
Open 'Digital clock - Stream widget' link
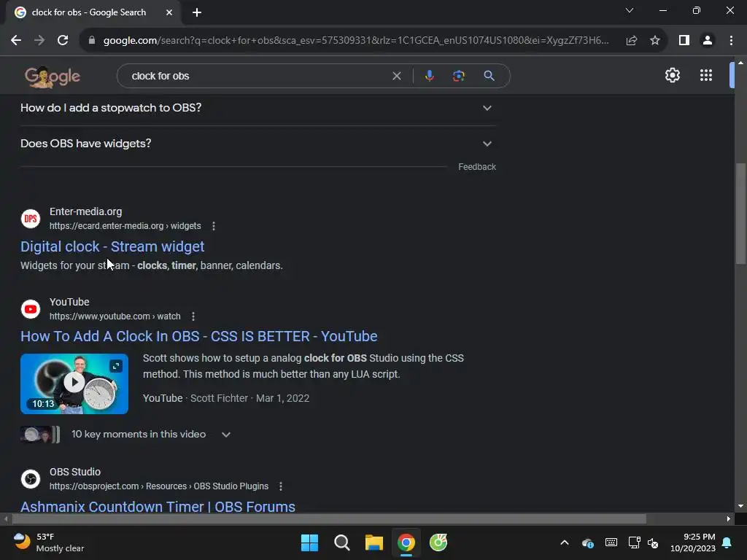[x=112, y=246]
